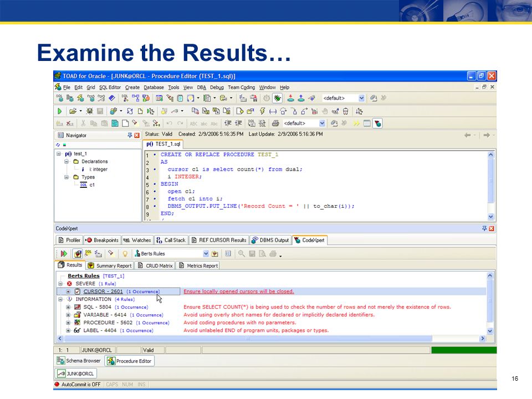Click the uppercase ABC icon
Image resolution: width=532 pixels, height=399 pixels.
click(x=194, y=124)
